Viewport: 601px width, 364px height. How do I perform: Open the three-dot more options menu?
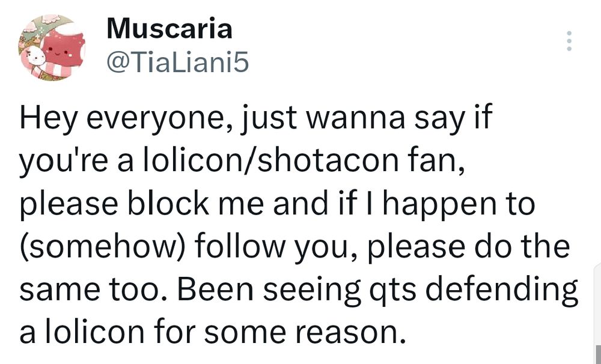pos(569,41)
